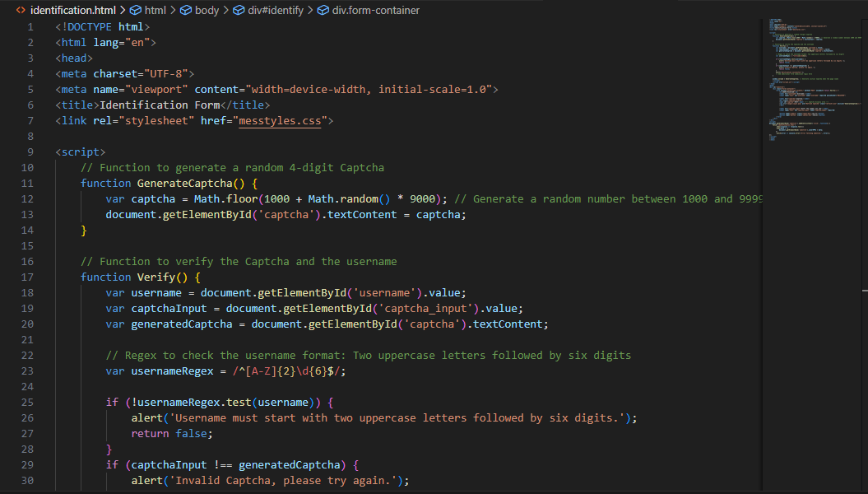
Task: Click line number 9 in the gutter
Action: pyautogui.click(x=30, y=151)
